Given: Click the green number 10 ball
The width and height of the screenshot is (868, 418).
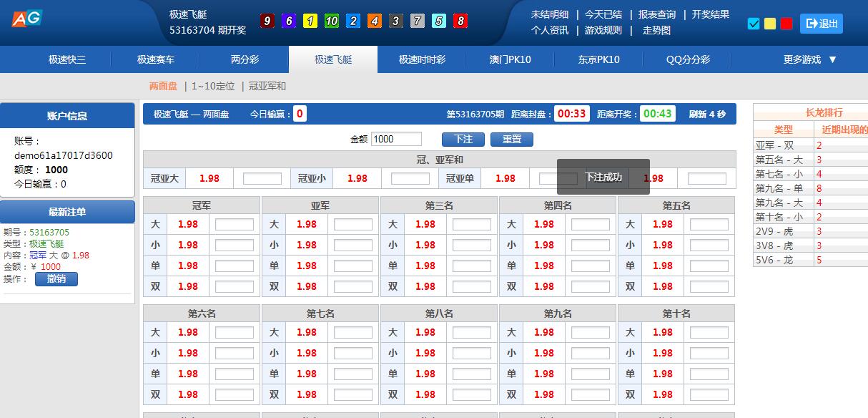Looking at the screenshot, I should coord(331,21).
